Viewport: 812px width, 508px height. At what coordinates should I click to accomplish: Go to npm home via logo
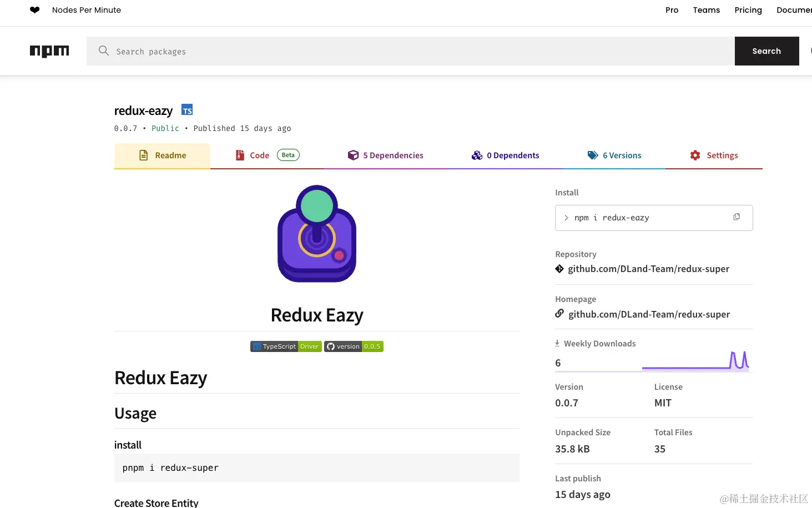pyautogui.click(x=49, y=51)
